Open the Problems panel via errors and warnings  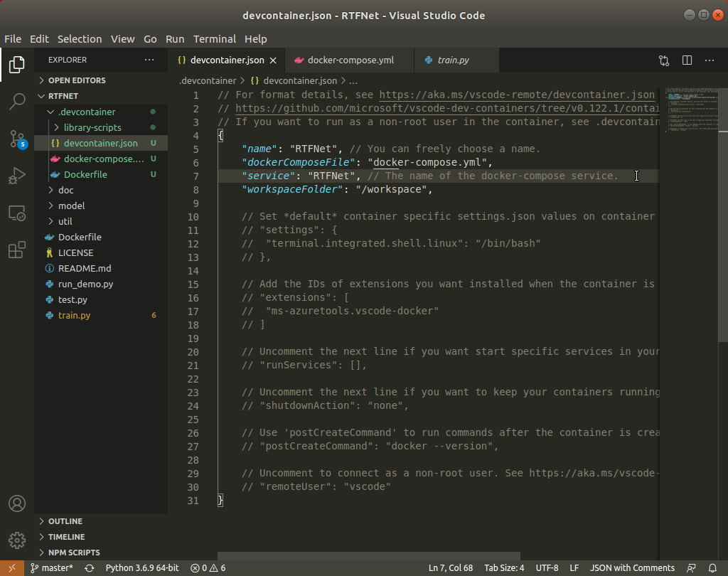(x=208, y=568)
